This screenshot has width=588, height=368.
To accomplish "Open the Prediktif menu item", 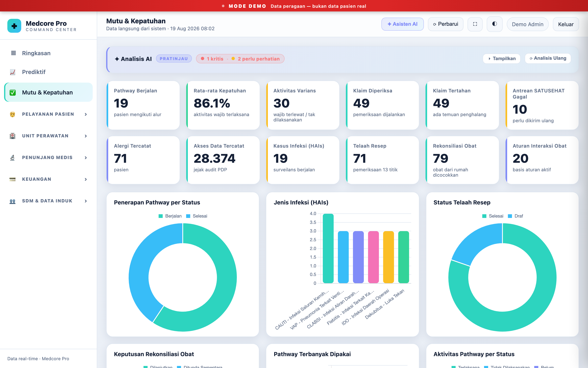I will (x=48, y=72).
